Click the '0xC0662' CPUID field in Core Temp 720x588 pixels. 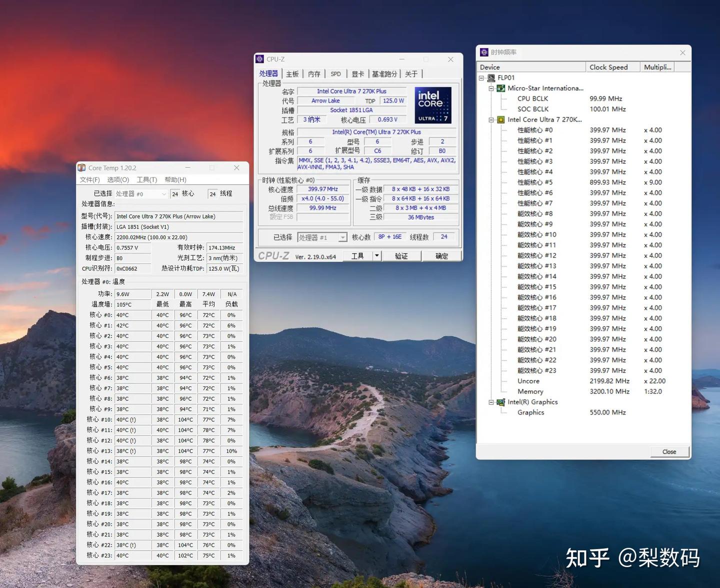[x=133, y=269]
